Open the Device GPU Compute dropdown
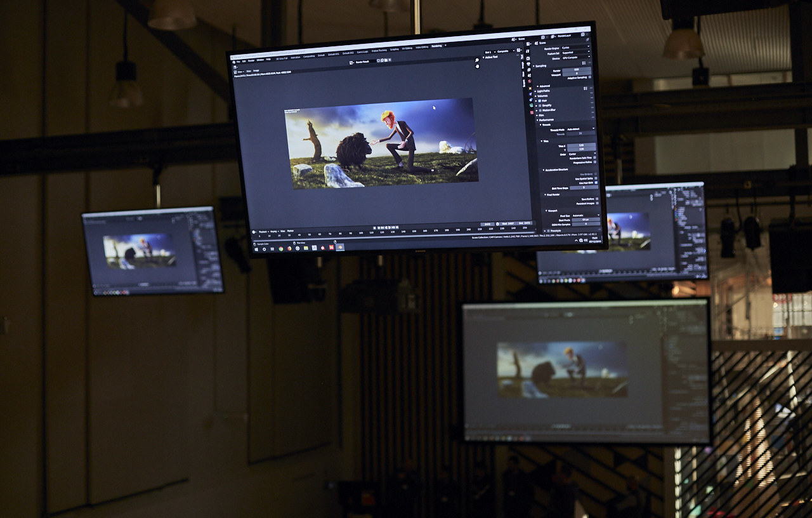This screenshot has width=812, height=518. (x=575, y=58)
